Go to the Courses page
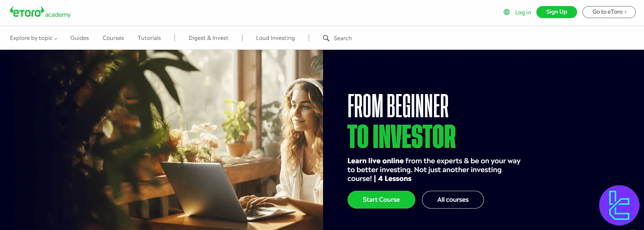Image resolution: width=644 pixels, height=230 pixels. (x=113, y=38)
